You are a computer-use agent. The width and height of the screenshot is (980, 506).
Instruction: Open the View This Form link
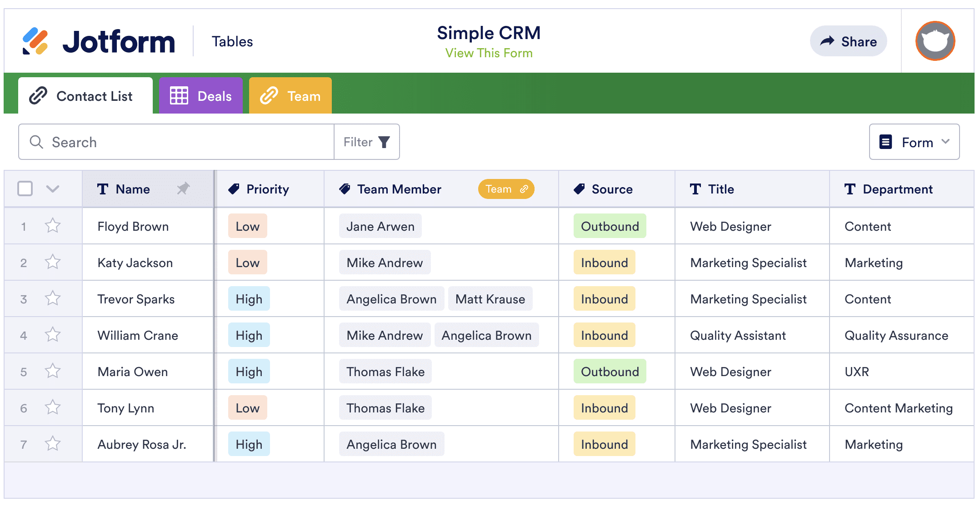pos(489,53)
